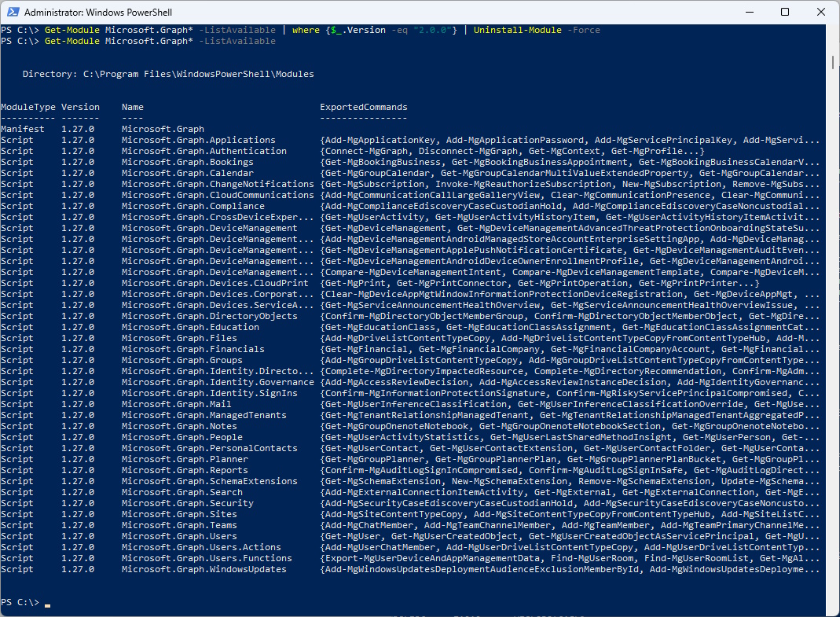Viewport: 840px width, 617px height.
Task: Minimize the PowerShell window
Action: pos(747,13)
